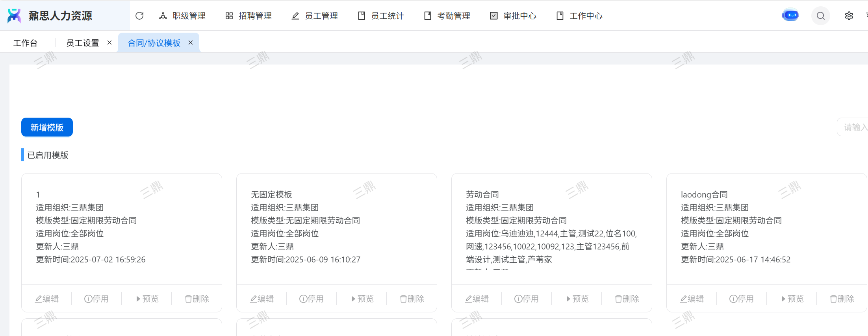Viewport: 868px width, 336px height.
Task: Preview the template named 1
Action: [x=147, y=299]
